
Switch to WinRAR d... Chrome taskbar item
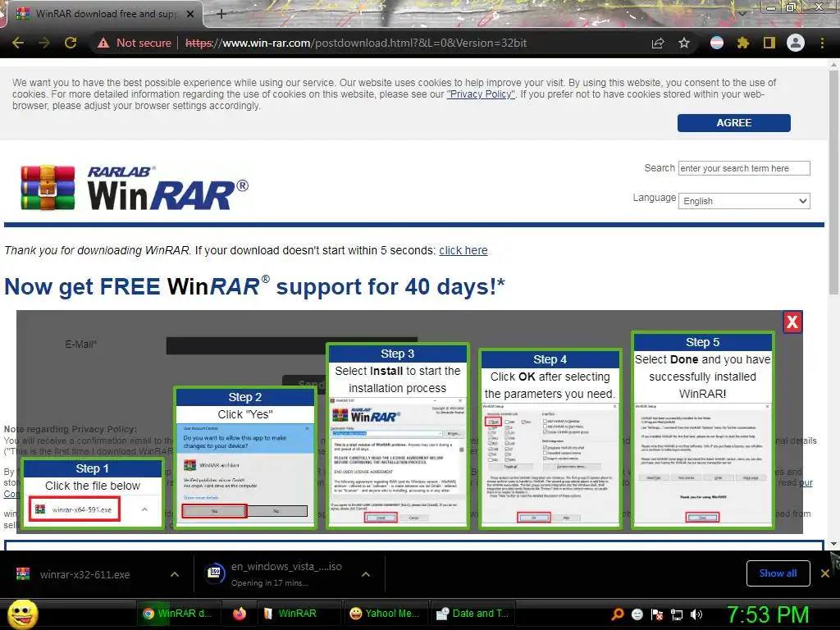pos(177,614)
